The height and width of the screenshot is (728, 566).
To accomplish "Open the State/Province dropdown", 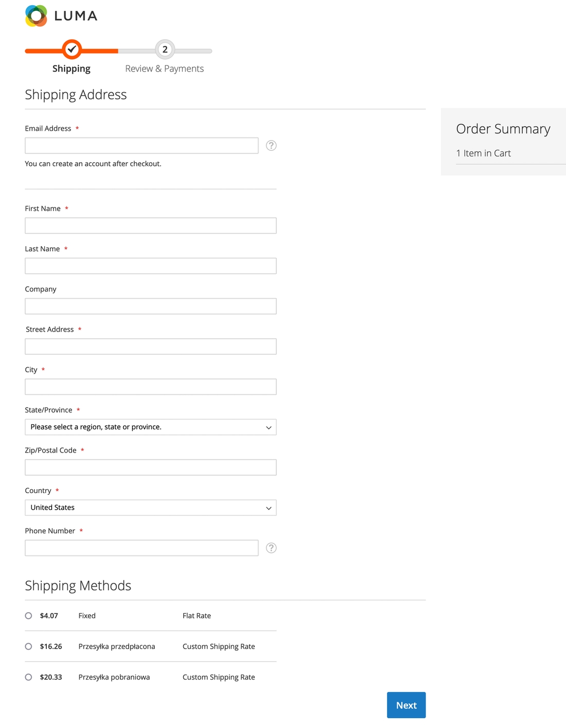I will 150,427.
